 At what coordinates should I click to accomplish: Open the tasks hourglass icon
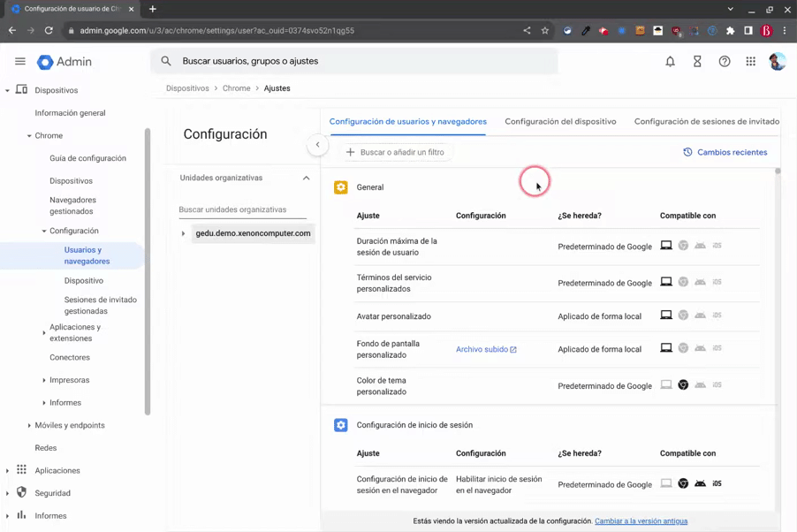click(697, 62)
